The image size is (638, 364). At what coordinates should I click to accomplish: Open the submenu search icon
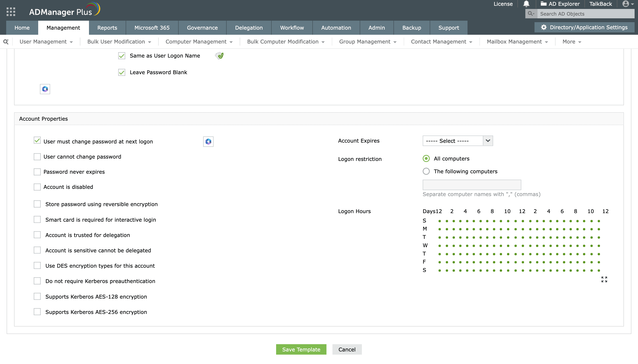(6, 42)
